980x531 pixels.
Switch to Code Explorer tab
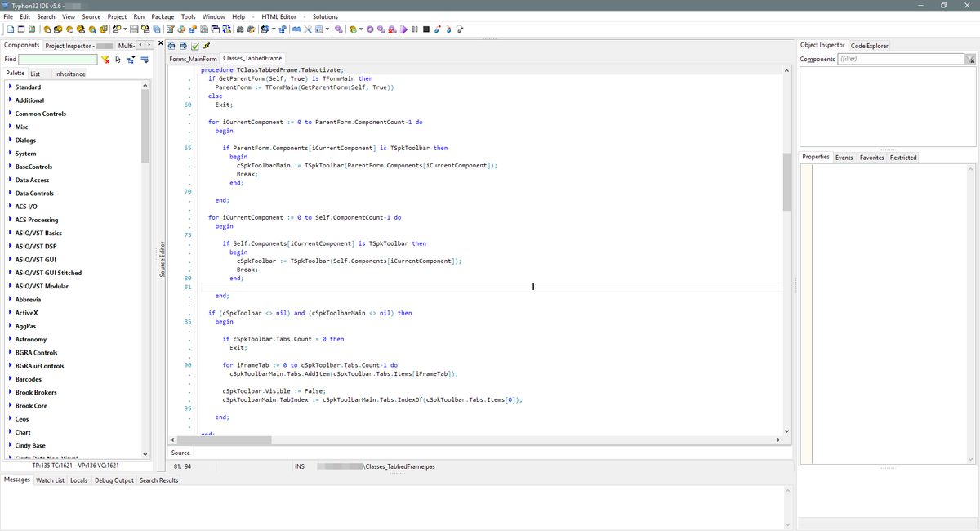[x=869, y=46]
